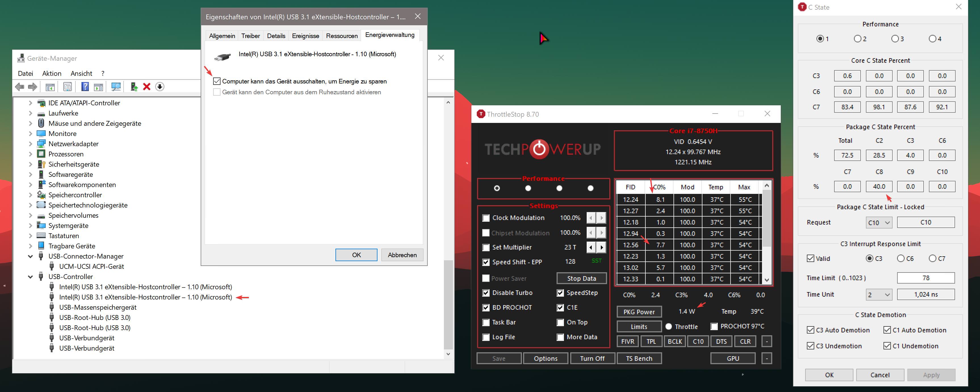Viewport: 980px width, 392px height.
Task: Toggle C3 Auto Demotion checkbox
Action: click(810, 330)
